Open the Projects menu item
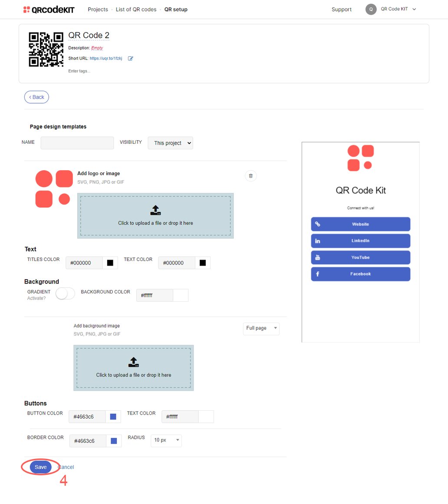Image resolution: width=448 pixels, height=504 pixels. click(98, 9)
